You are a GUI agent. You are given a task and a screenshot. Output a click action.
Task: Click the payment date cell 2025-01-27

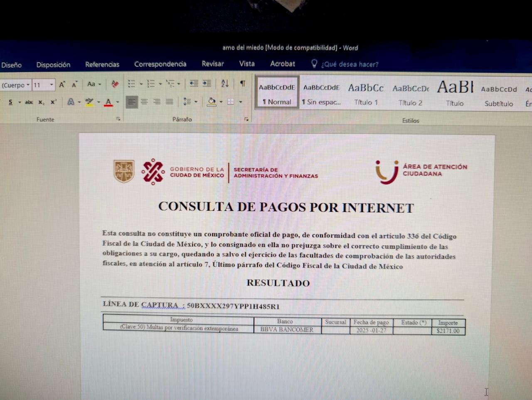371,330
